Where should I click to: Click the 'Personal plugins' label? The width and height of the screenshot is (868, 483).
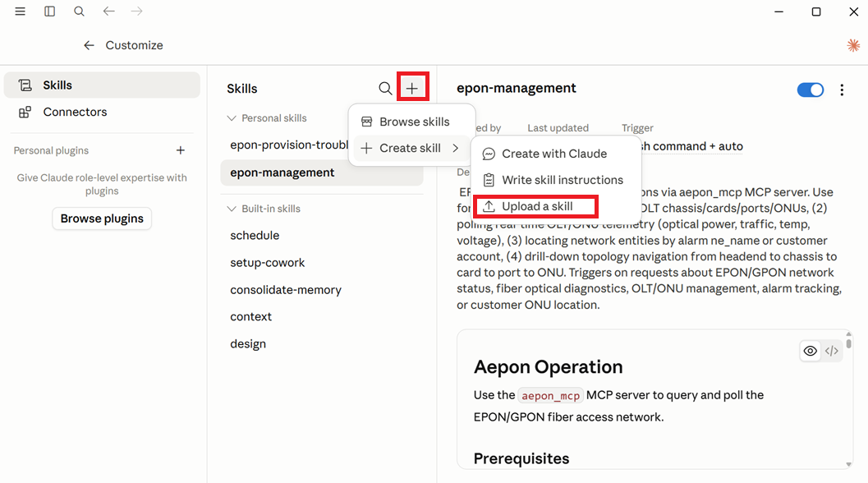51,150
